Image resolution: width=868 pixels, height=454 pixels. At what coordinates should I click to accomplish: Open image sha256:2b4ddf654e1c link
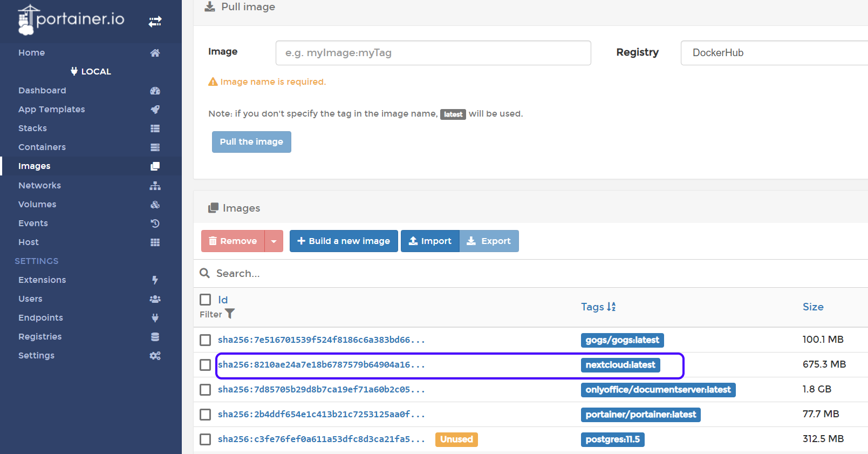point(322,415)
